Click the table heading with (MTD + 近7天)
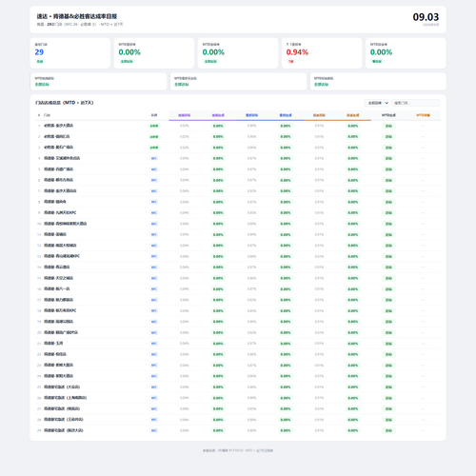Screen dimensions: 476x476 tap(65, 103)
